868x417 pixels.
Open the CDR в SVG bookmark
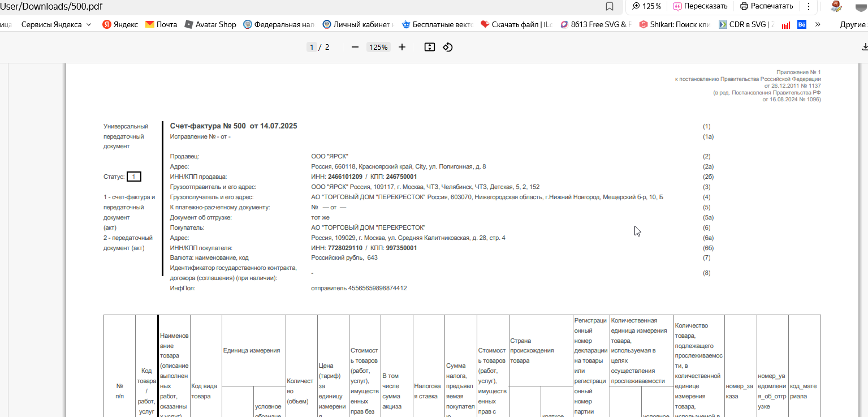pos(746,24)
